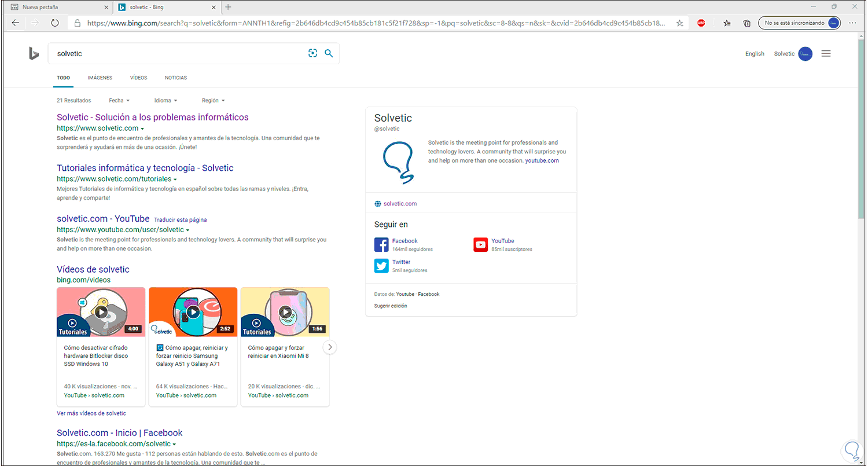Close the solvetic - Bing tab
The width and height of the screenshot is (868, 466).
(x=214, y=7)
